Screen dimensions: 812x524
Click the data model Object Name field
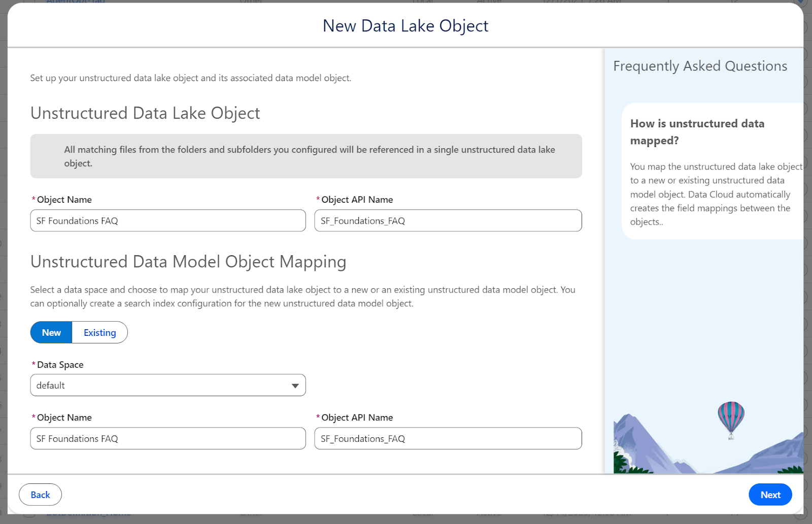(167, 439)
